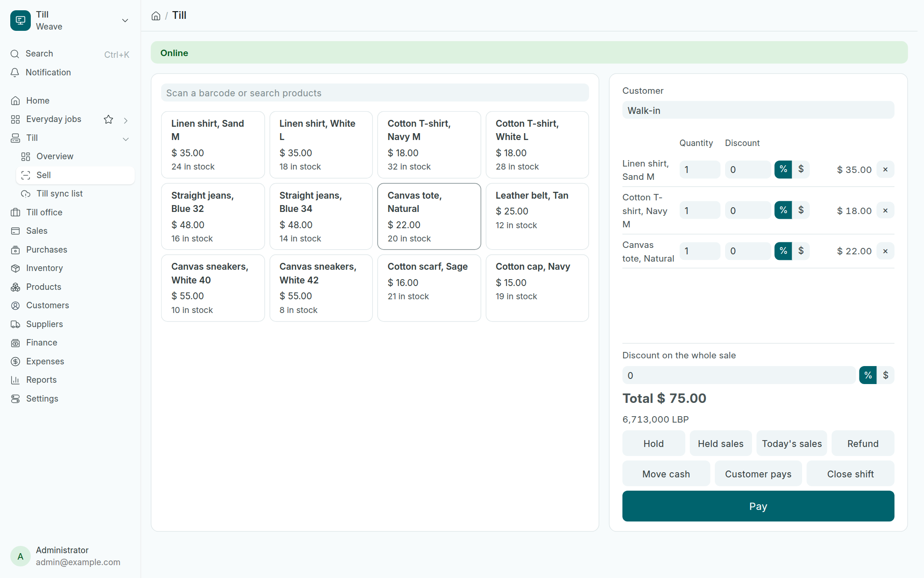The image size is (924, 578).
Task: Open Till sync list submenu item
Action: coord(75,194)
